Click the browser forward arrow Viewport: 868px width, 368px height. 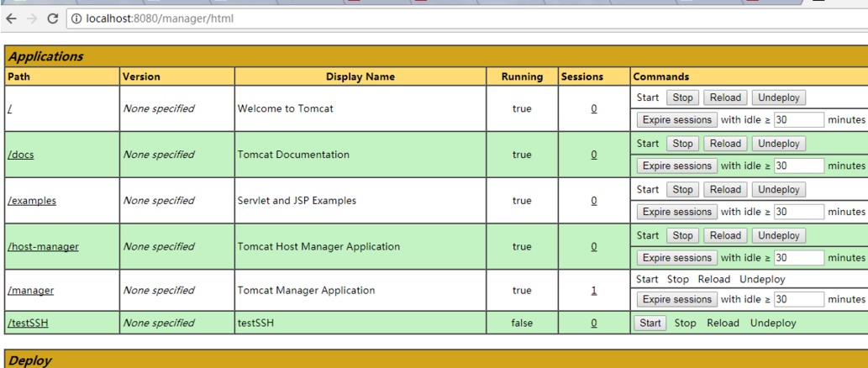pos(32,18)
